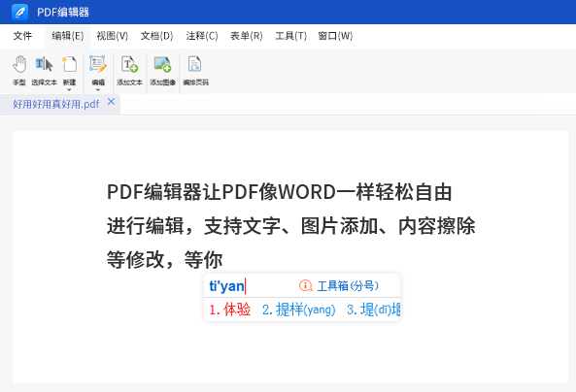This screenshot has height=392, width=576.
Task: Pick IME candidate 1 体验
Action: (x=230, y=310)
